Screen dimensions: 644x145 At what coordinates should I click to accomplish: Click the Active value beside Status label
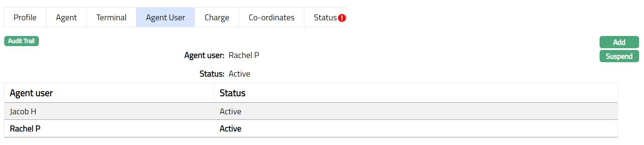point(239,74)
